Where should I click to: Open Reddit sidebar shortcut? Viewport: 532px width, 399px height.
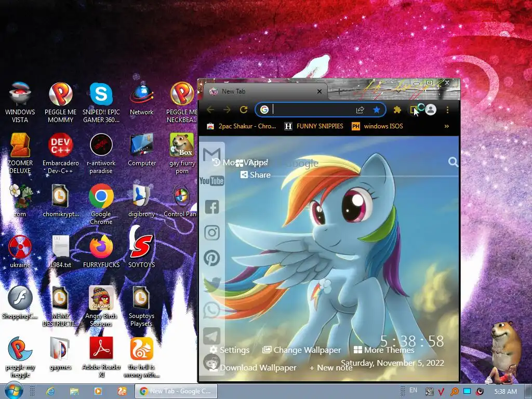(x=212, y=362)
